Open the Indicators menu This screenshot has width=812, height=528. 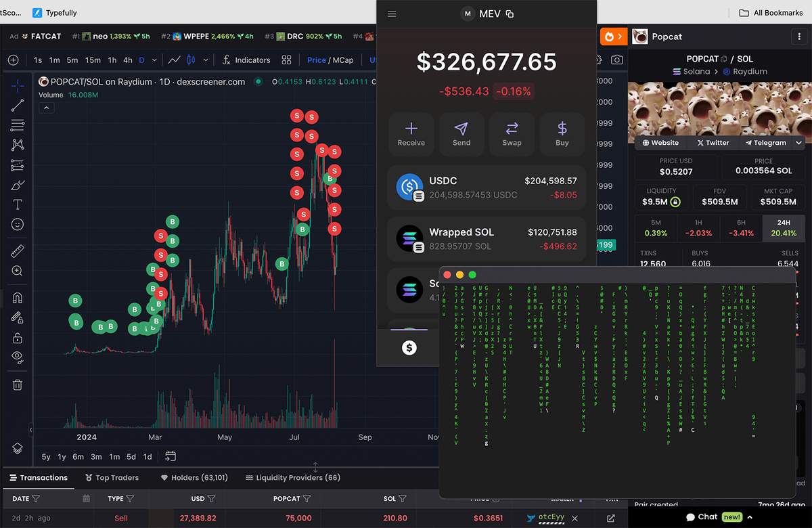[246, 60]
